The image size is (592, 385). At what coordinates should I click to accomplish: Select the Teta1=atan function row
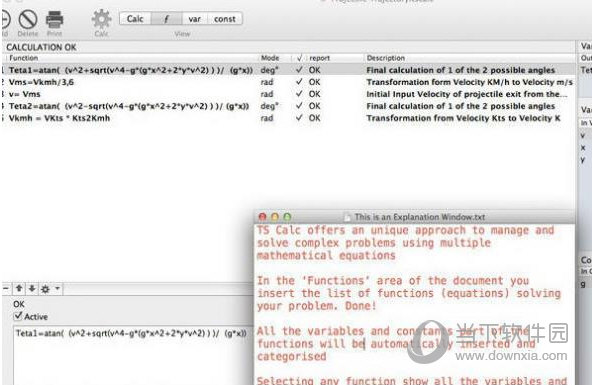[x=289, y=70]
